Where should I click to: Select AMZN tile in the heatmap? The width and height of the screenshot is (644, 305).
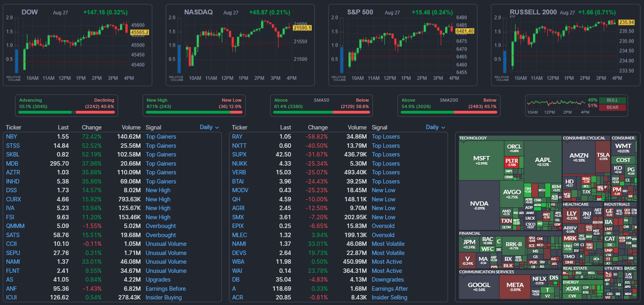tap(579, 157)
